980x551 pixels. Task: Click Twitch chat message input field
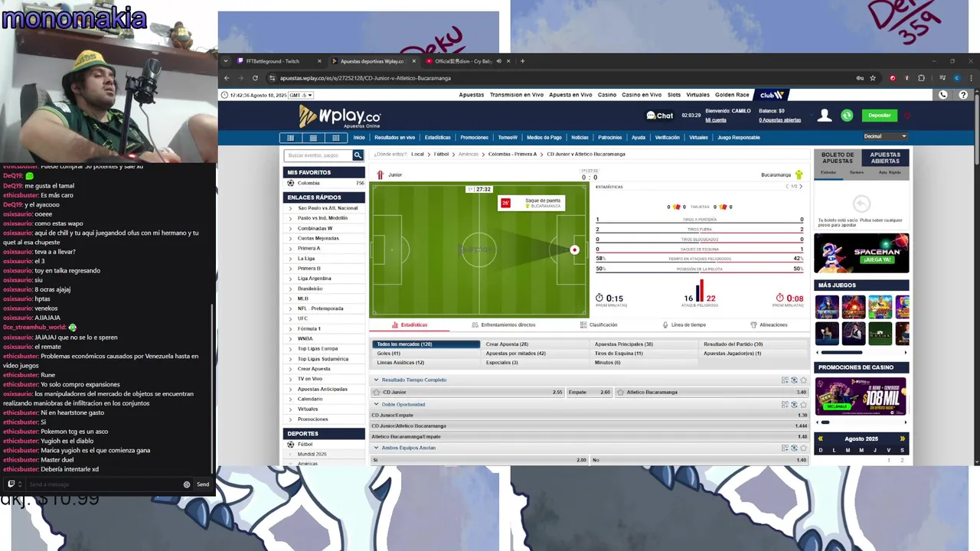point(103,484)
